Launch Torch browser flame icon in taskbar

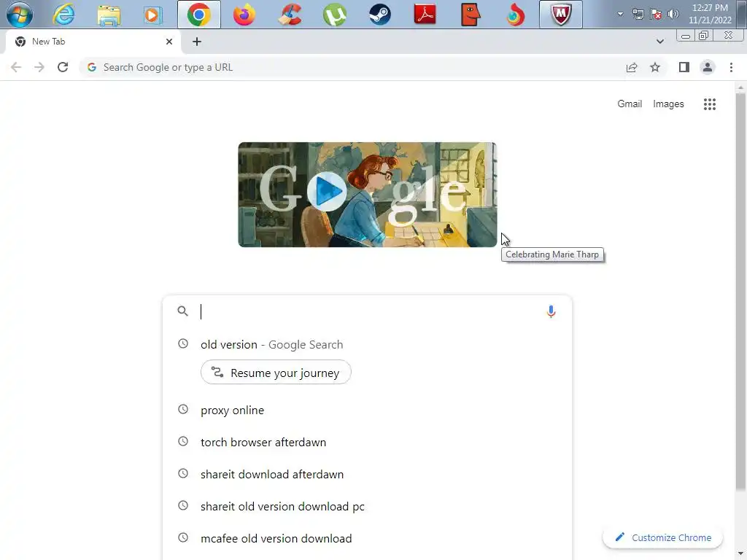[516, 15]
